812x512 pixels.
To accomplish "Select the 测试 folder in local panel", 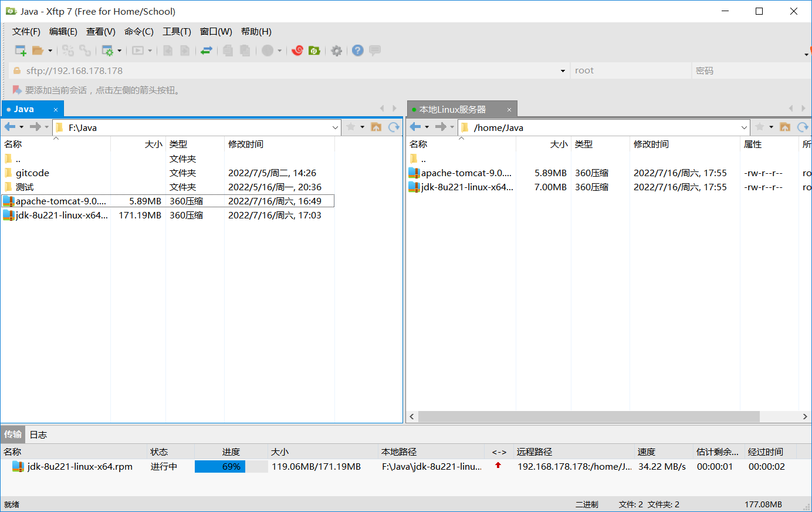I will tap(25, 187).
